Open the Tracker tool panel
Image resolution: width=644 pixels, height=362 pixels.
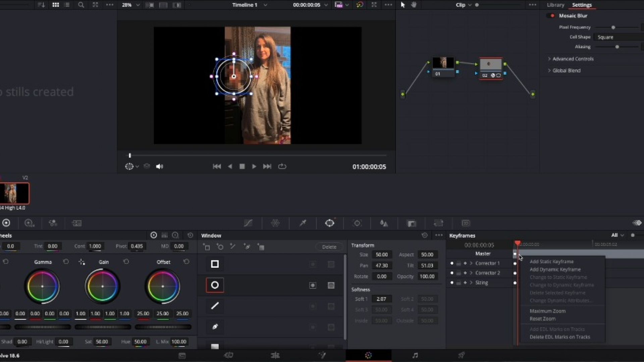click(x=357, y=223)
